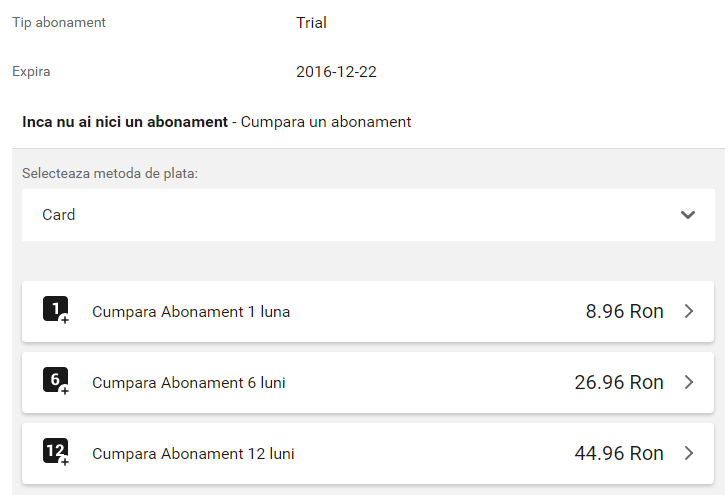Select Cumpara Abonament 1 luna

(368, 311)
